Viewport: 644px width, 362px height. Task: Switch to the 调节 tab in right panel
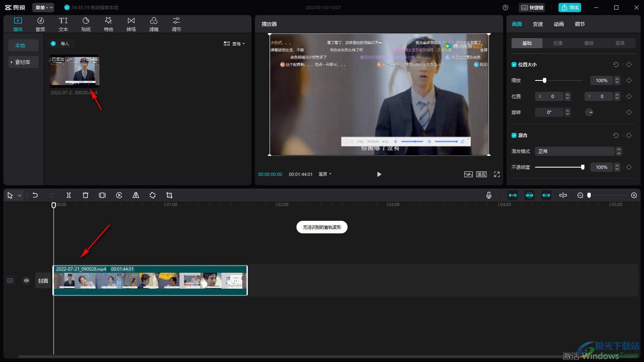pyautogui.click(x=580, y=24)
